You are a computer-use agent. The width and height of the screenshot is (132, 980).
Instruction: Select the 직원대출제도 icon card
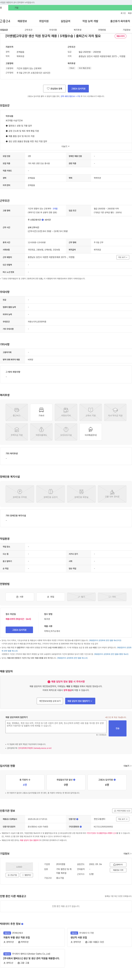click(x=41, y=432)
